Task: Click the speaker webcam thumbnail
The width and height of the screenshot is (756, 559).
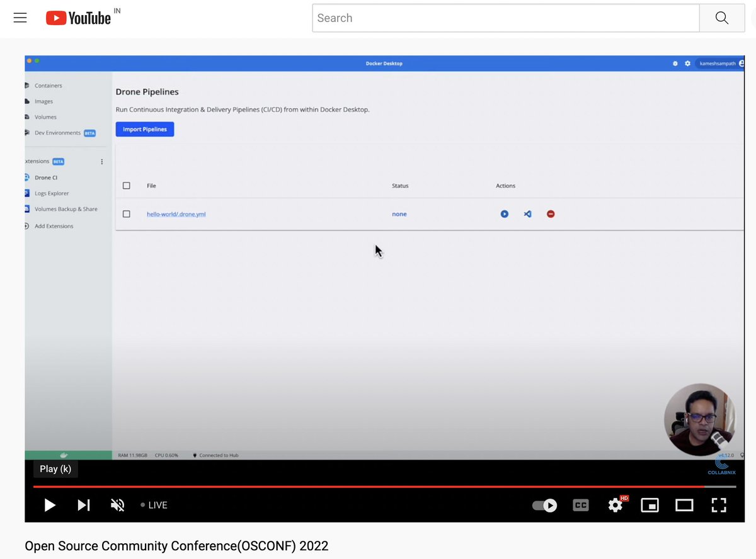Action: (x=700, y=420)
